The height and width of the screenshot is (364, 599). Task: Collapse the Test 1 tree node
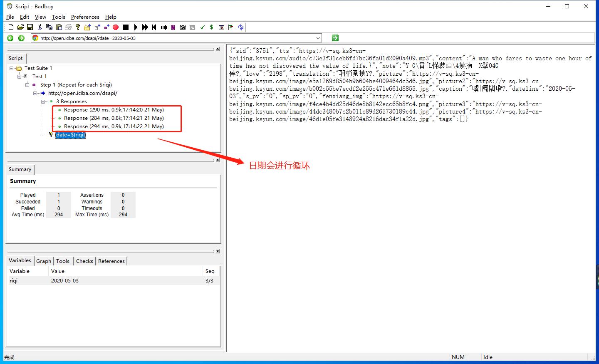pyautogui.click(x=20, y=77)
